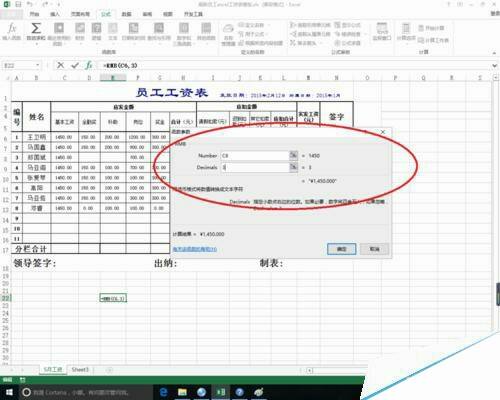Select the Sheet3 worksheet tab
The height and width of the screenshot is (400, 500).
pos(80,370)
